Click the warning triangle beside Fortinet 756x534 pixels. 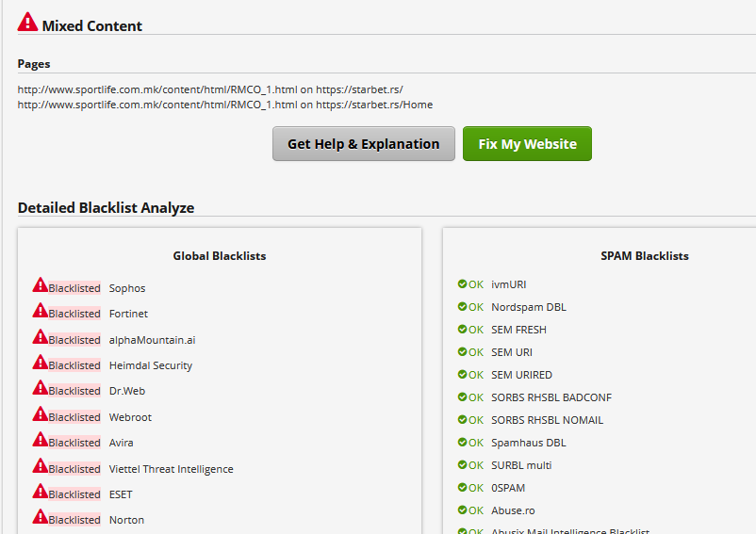point(40,310)
